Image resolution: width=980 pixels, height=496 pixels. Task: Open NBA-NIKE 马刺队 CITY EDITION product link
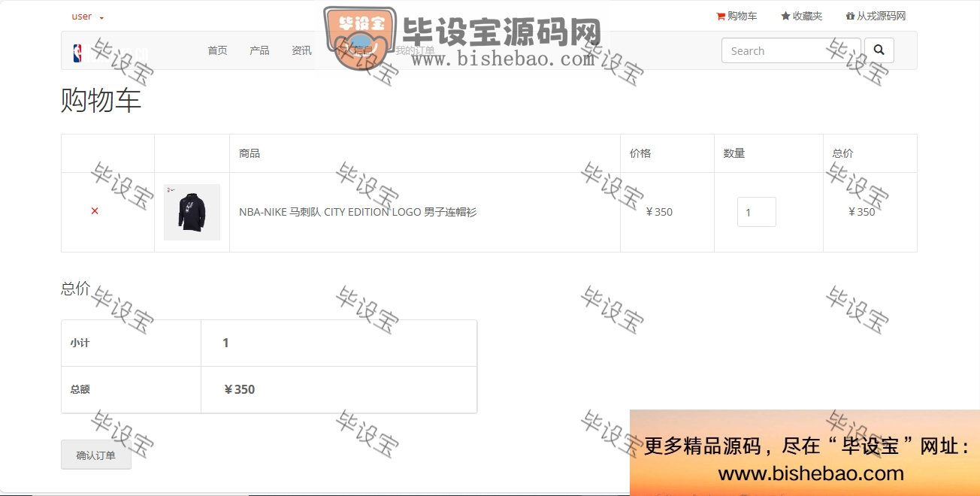tap(358, 212)
